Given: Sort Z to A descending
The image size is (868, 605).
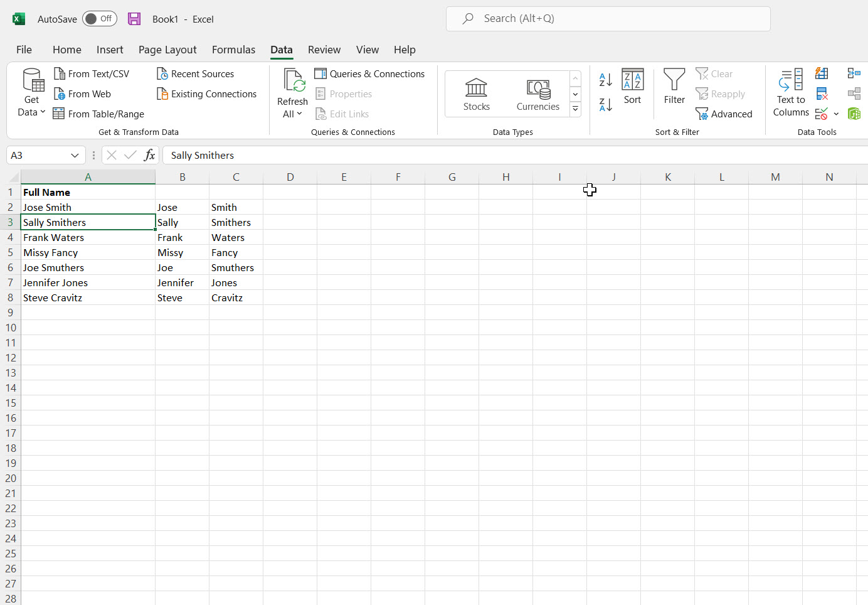Looking at the screenshot, I should pyautogui.click(x=605, y=105).
